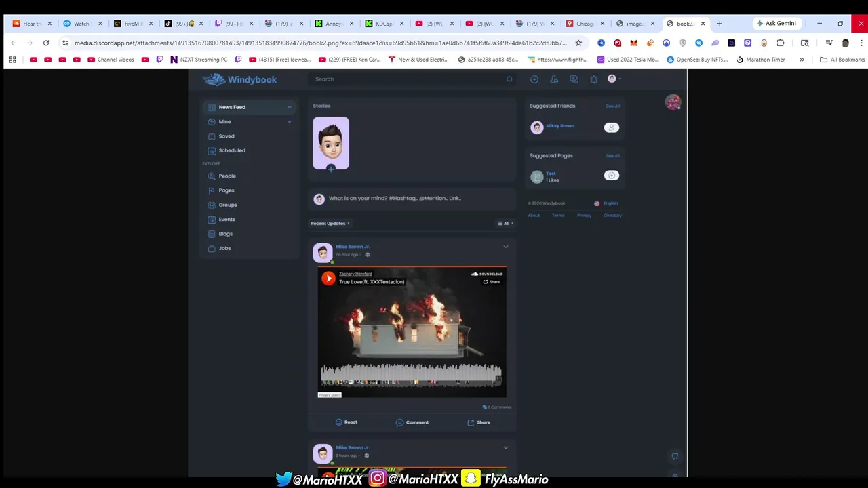The image size is (868, 488).
Task: Open the notifications bell icon
Action: (x=593, y=79)
